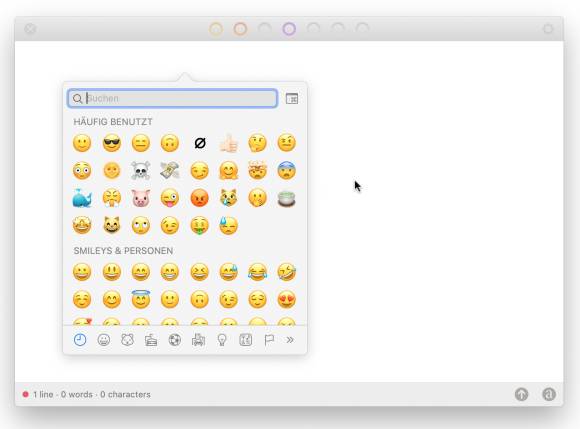Pick the smiling face with halo emoji
This screenshot has width=580, height=429.
click(x=141, y=299)
